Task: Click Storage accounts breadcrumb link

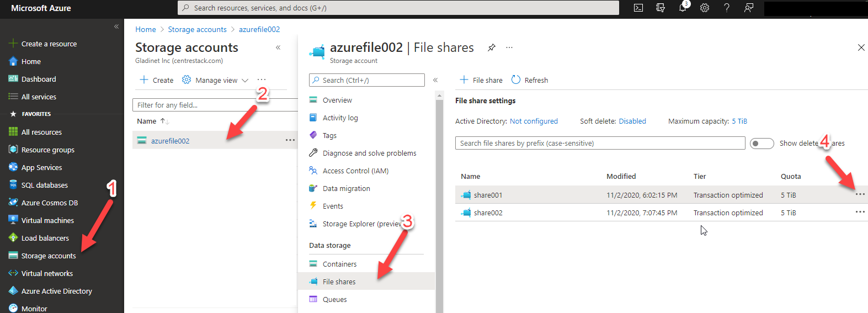Action: [x=197, y=29]
